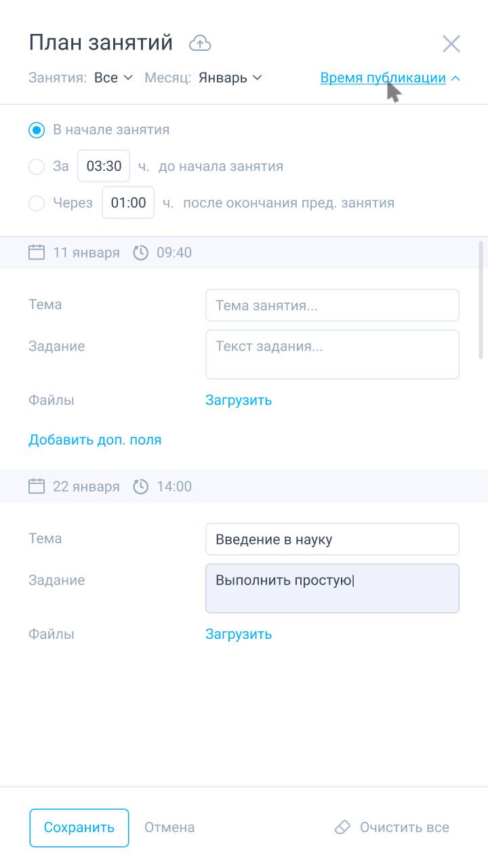488x868 pixels.
Task: Click the vertical scrollbar on the right
Action: click(x=481, y=299)
